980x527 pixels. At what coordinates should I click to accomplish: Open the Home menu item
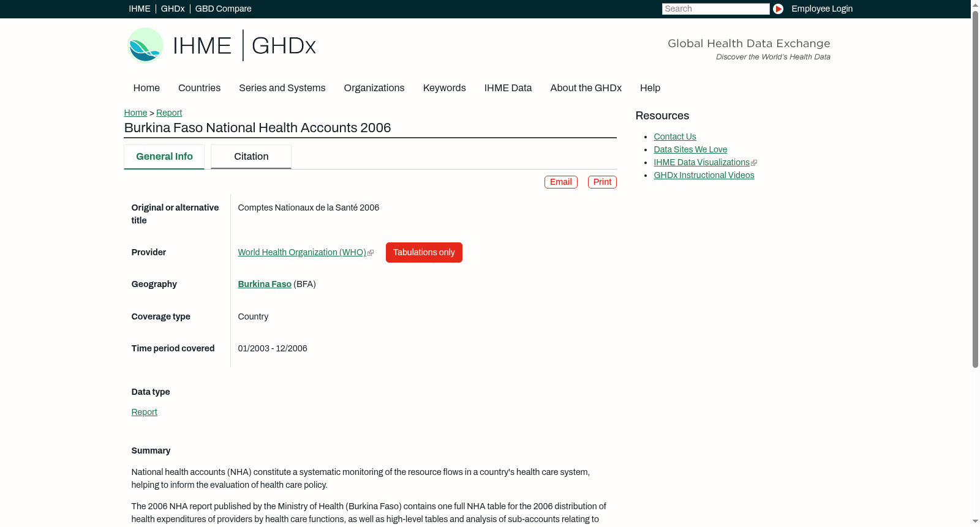point(146,88)
